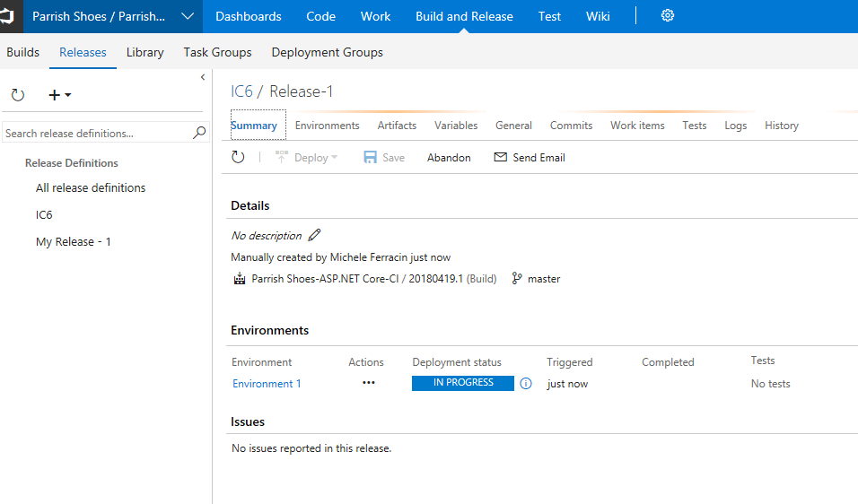Open the Deploy dropdown

point(307,158)
